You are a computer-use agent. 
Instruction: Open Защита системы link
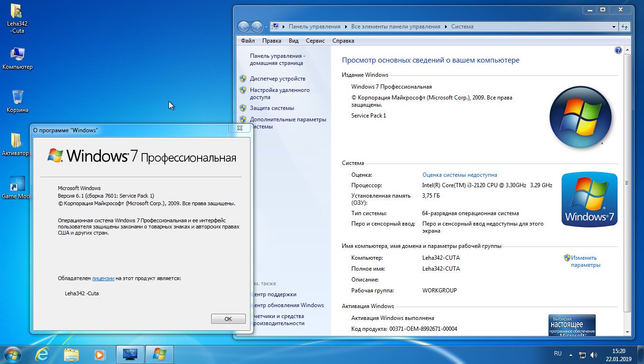[x=272, y=108]
